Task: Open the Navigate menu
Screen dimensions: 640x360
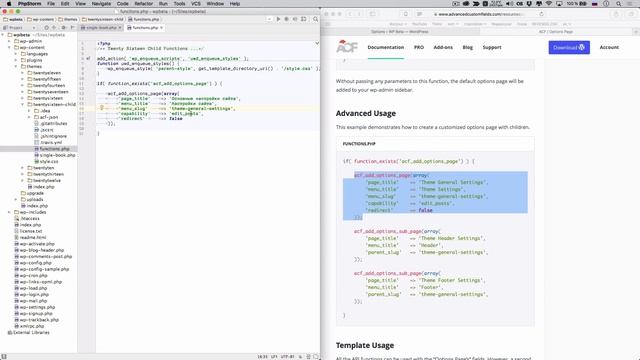Action: 101,4
